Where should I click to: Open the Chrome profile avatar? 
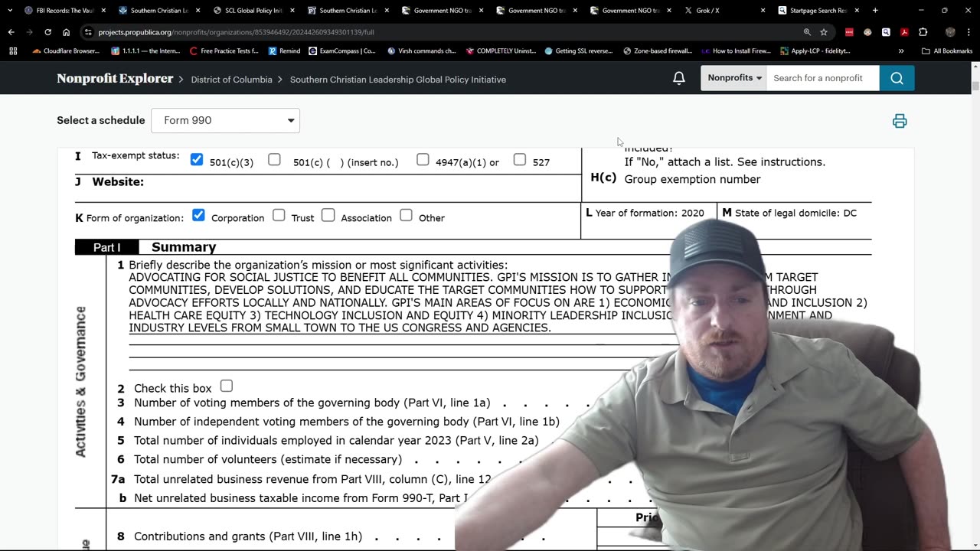tap(950, 32)
